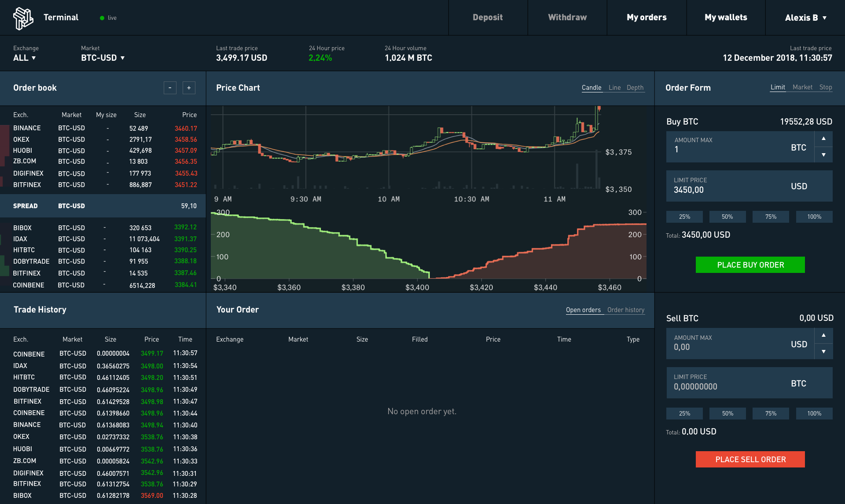Screen dimensions: 845x504
Task: Select OKEX ask at 3458.56
Action: click(103, 140)
